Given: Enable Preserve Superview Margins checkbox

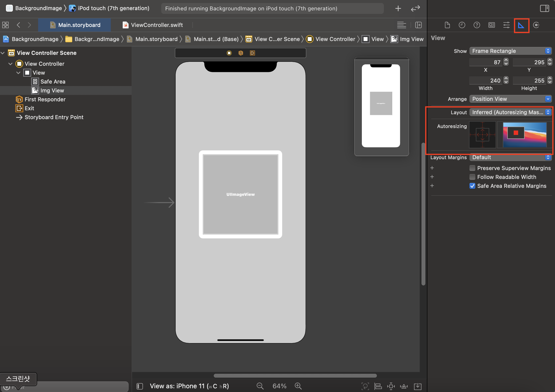Looking at the screenshot, I should (x=472, y=168).
